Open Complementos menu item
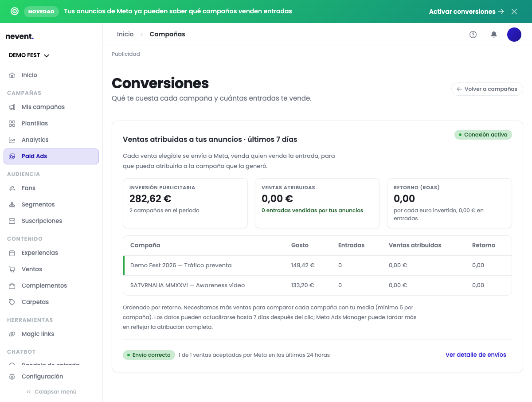 pos(51,286)
